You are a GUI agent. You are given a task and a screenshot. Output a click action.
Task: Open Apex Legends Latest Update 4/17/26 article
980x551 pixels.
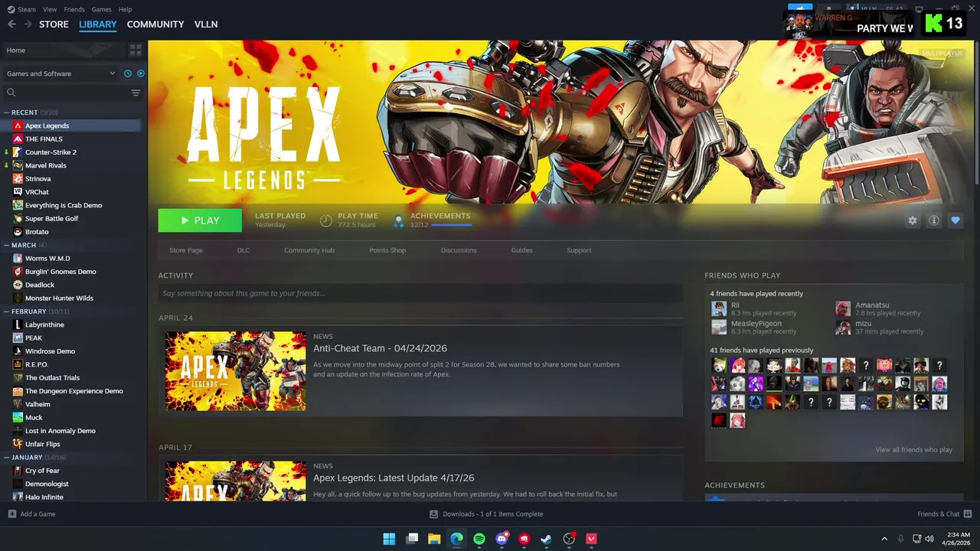click(392, 478)
